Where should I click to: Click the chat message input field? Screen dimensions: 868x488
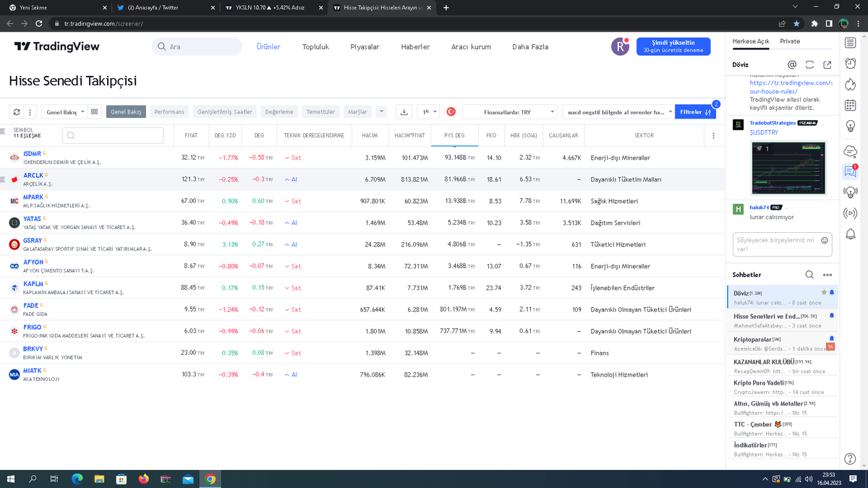[782, 244]
